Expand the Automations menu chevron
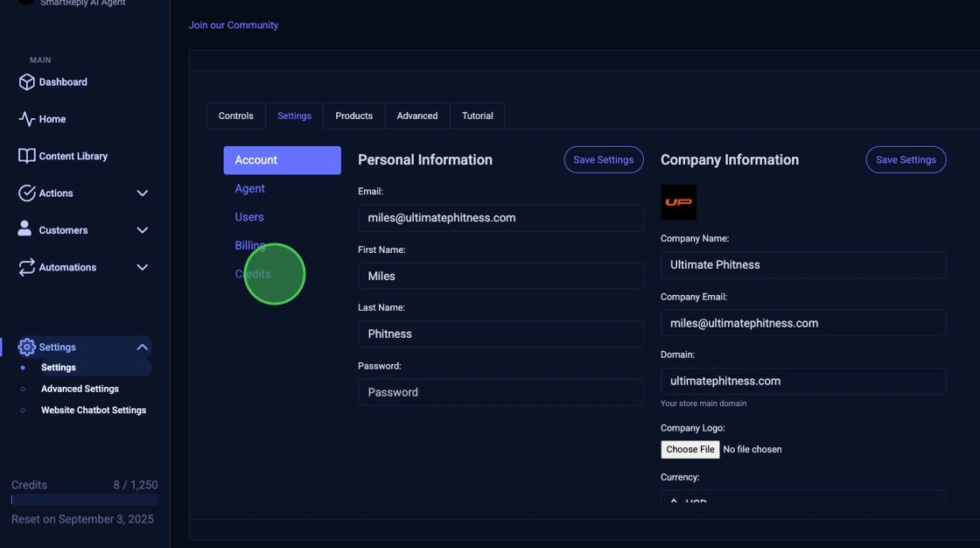The width and height of the screenshot is (980, 548). (142, 267)
